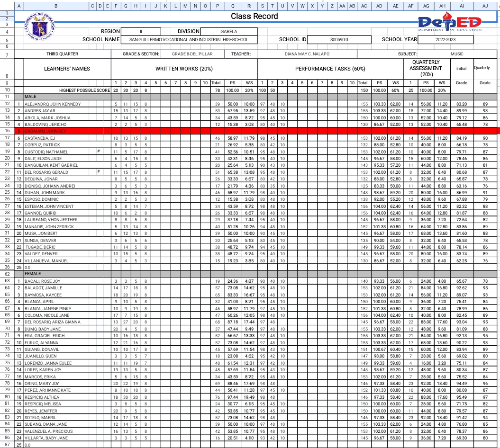
Task: Click the 'THIRD QUARTER' cell
Action: [x=63, y=54]
